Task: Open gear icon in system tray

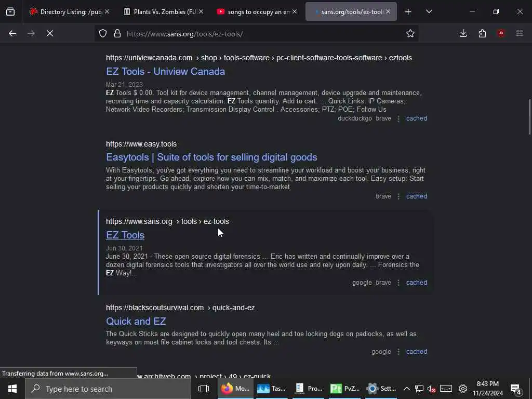Action: [x=463, y=389]
